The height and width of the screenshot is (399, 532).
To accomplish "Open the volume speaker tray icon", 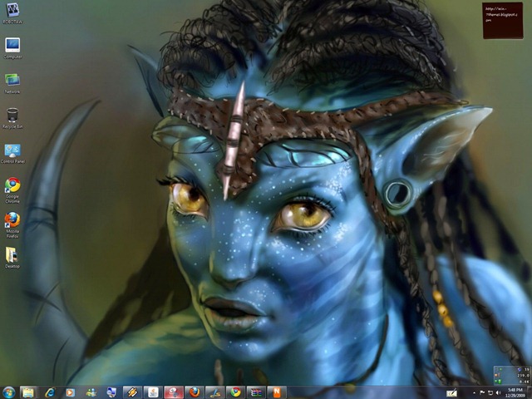I will (498, 393).
